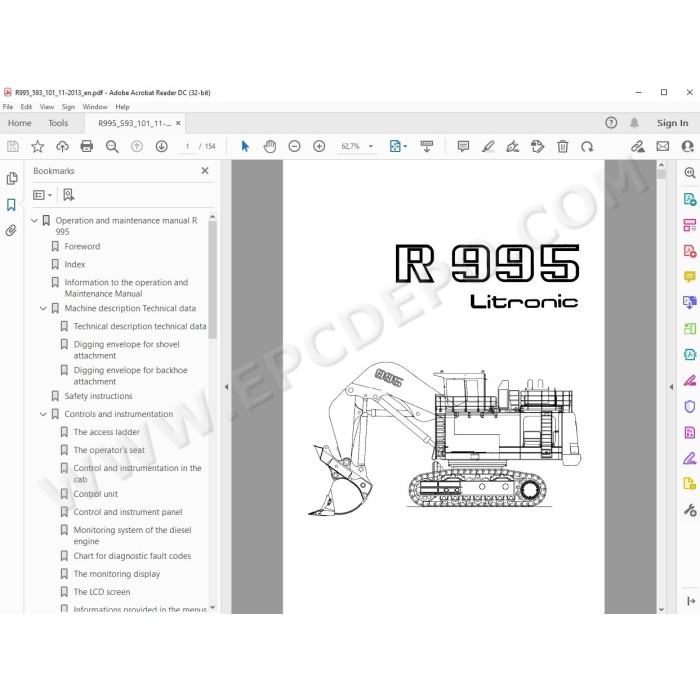Click the page number input field
The width and height of the screenshot is (700, 700).
click(x=187, y=146)
